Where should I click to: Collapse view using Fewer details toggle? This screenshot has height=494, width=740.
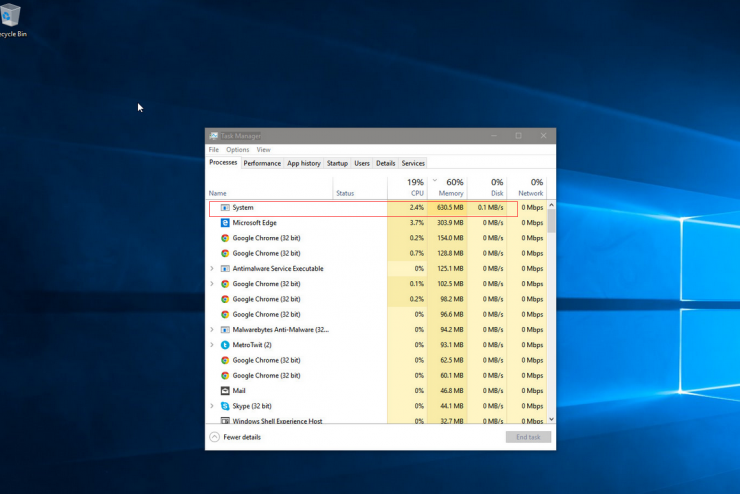coord(235,437)
